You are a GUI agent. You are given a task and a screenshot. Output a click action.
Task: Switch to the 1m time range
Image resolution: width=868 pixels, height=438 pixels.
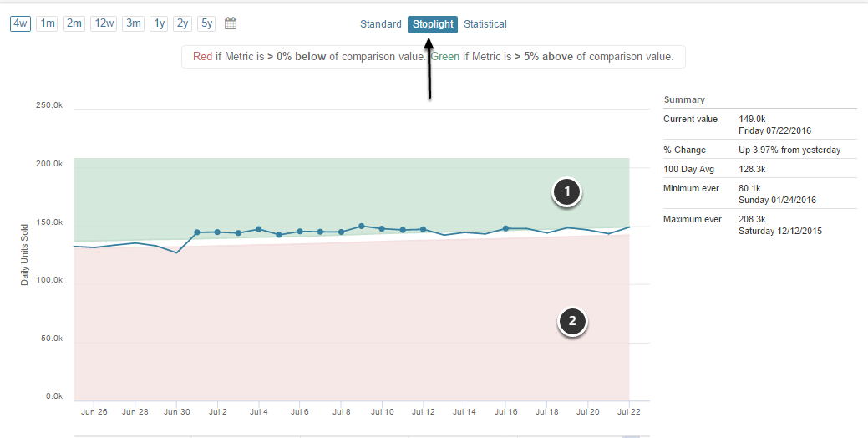coord(47,23)
